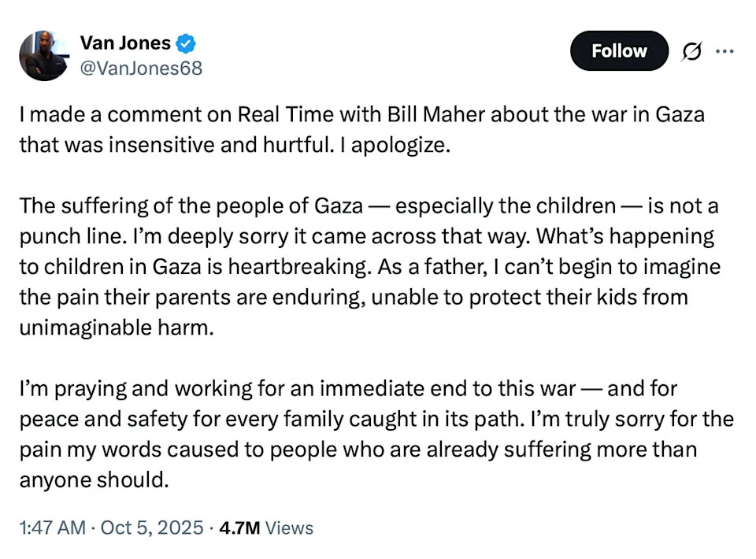The image size is (756, 559).
Task: Click the Van Jones display name
Action: pos(125,43)
